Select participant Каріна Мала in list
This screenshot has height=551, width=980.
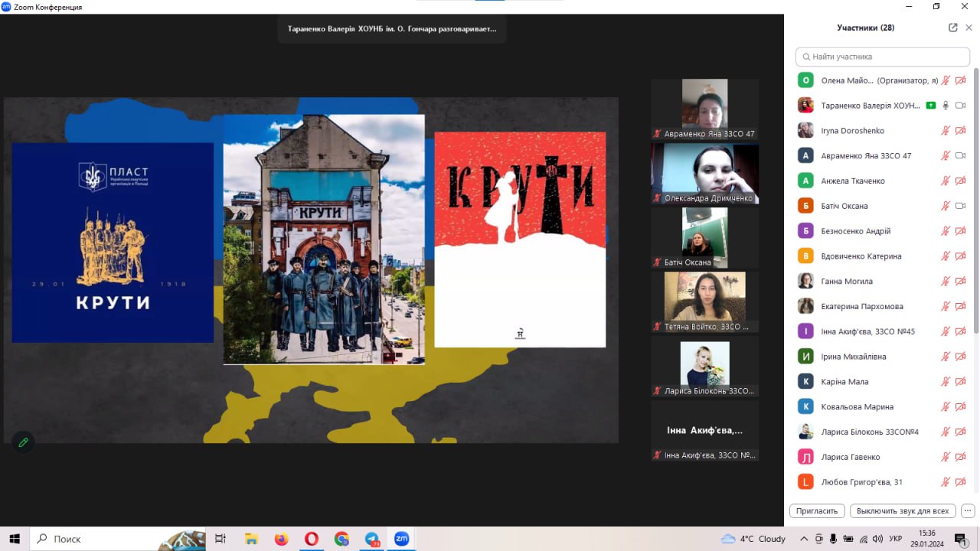881,382
